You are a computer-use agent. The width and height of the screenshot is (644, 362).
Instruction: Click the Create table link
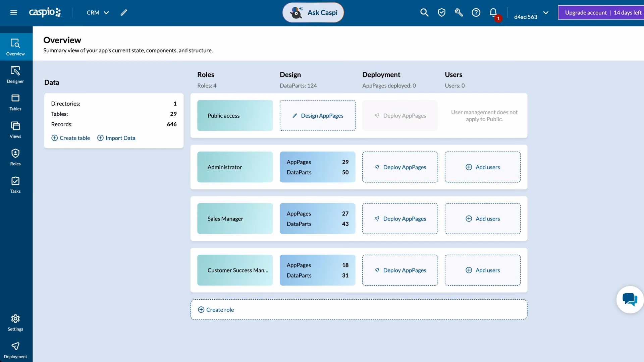[x=71, y=138]
